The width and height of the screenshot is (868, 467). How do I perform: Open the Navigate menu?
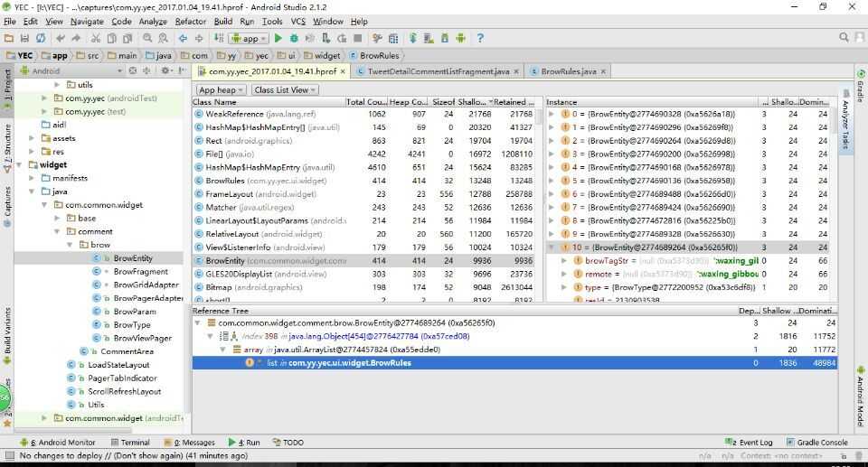[87, 22]
